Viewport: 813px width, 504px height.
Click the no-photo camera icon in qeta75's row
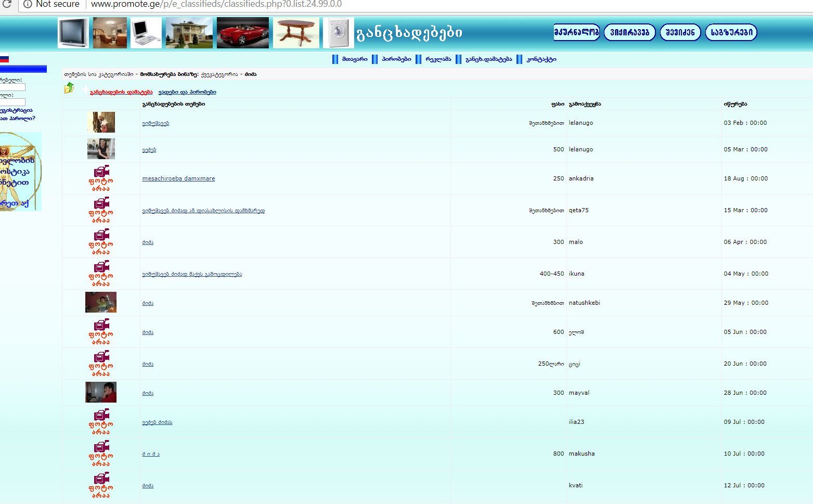[x=101, y=210]
